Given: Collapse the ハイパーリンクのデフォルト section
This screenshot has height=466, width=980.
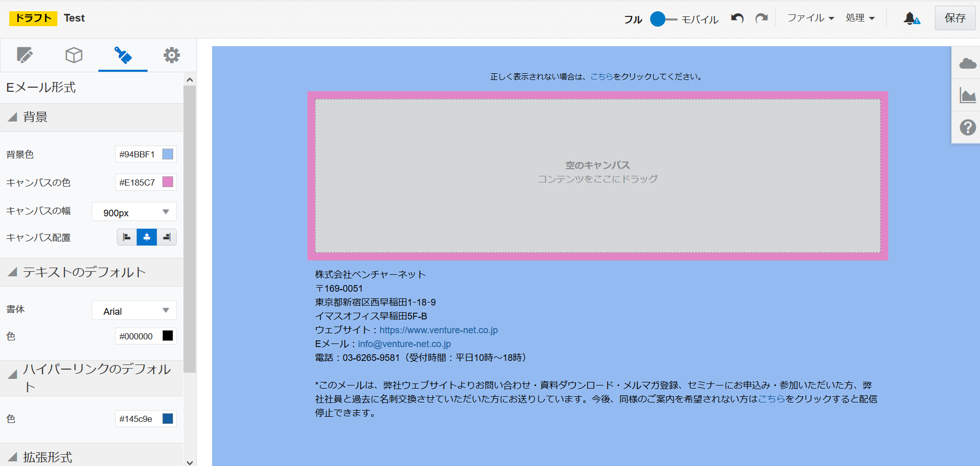Looking at the screenshot, I should pos(13,374).
